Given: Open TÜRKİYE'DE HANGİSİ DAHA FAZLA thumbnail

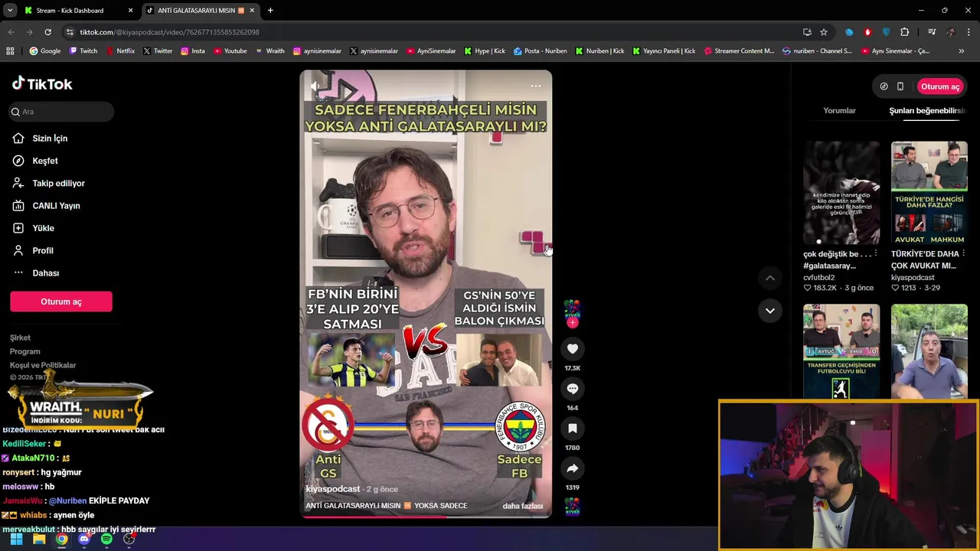Looking at the screenshot, I should [x=929, y=193].
